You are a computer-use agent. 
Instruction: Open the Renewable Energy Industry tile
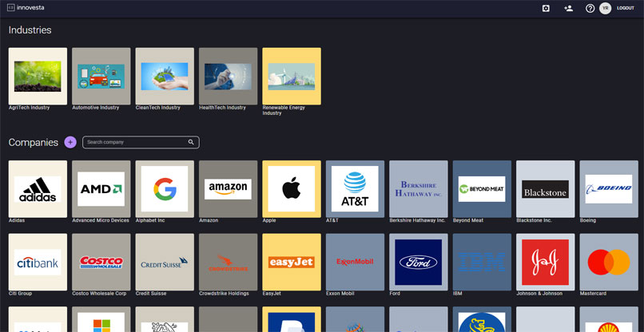(292, 77)
